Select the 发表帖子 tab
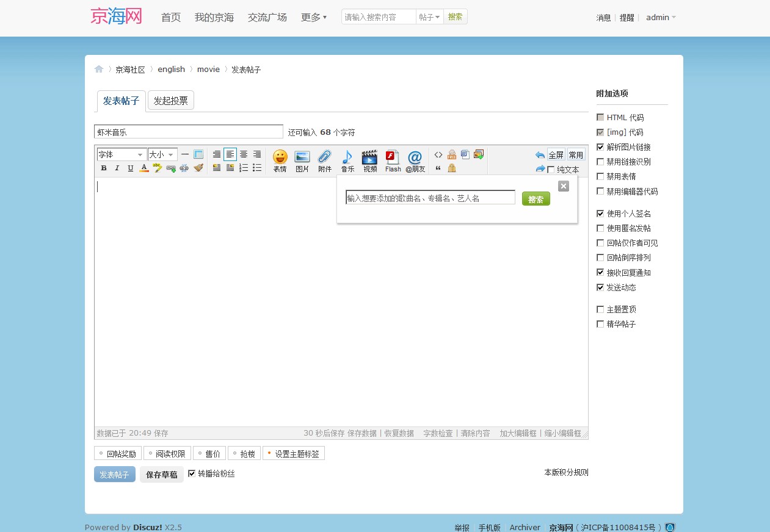The image size is (770, 532). (121, 101)
